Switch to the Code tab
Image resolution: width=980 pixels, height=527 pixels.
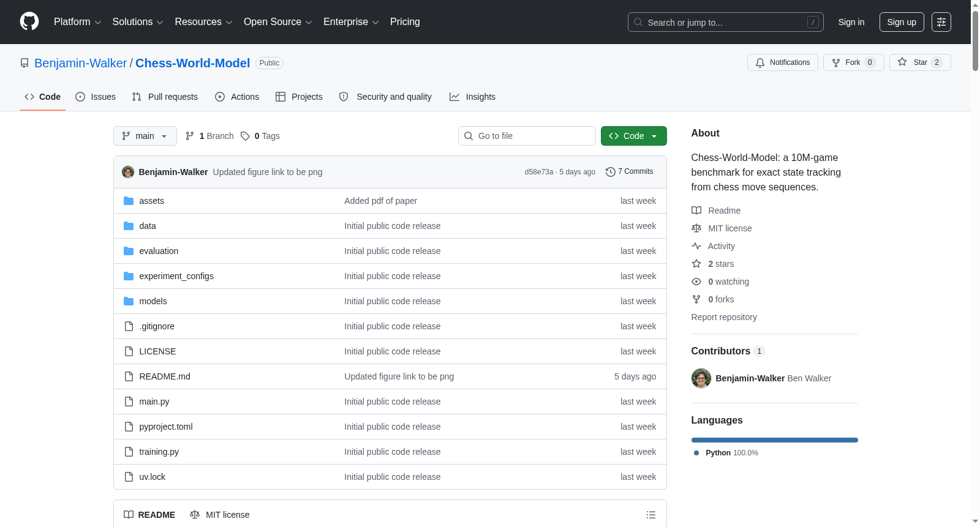[x=43, y=97]
